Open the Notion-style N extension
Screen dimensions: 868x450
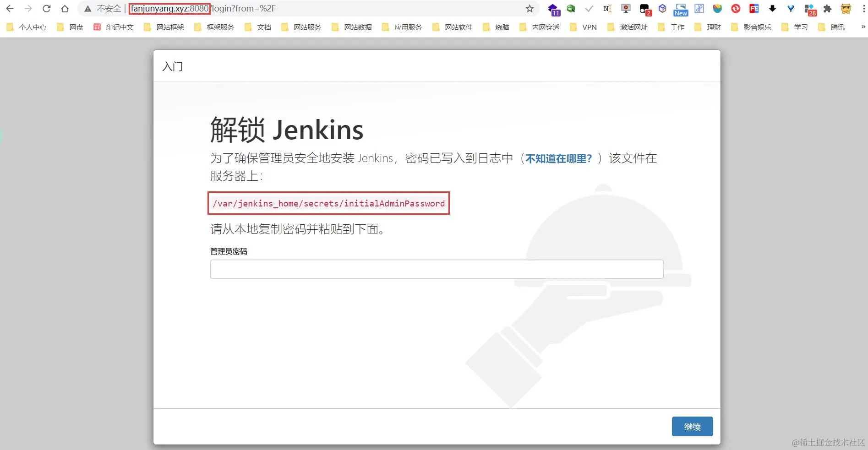(607, 9)
